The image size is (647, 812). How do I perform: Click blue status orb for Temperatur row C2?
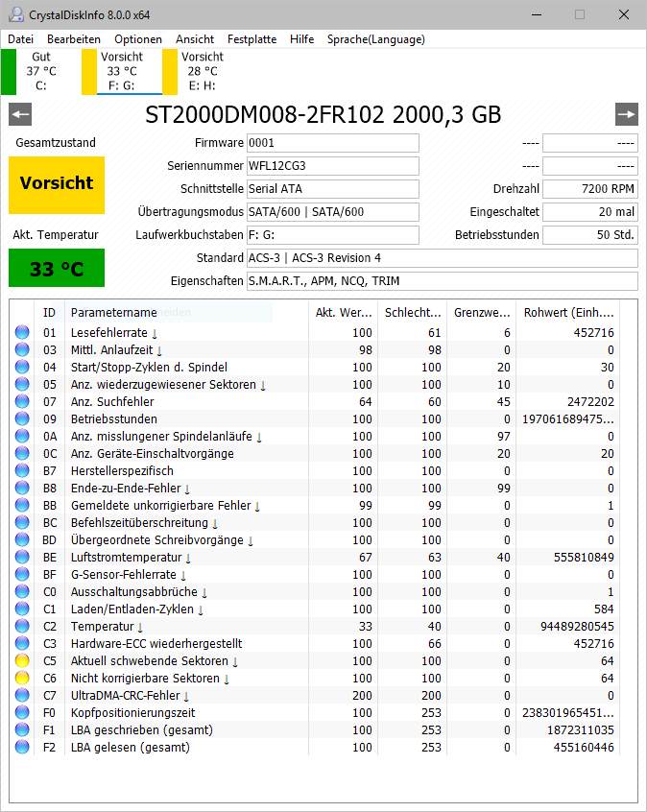[x=22, y=626]
